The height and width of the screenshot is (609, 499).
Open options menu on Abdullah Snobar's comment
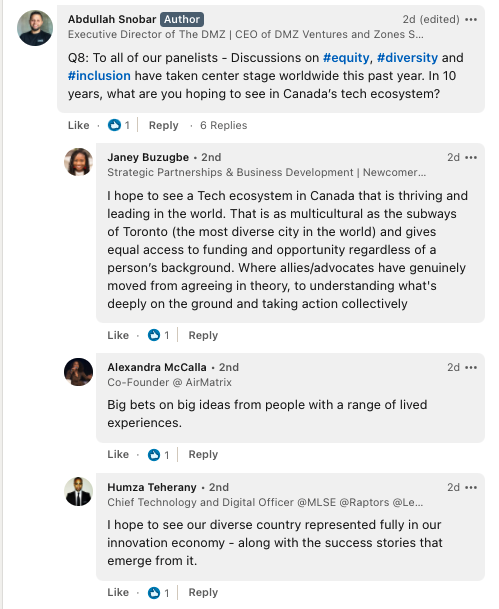(471, 19)
